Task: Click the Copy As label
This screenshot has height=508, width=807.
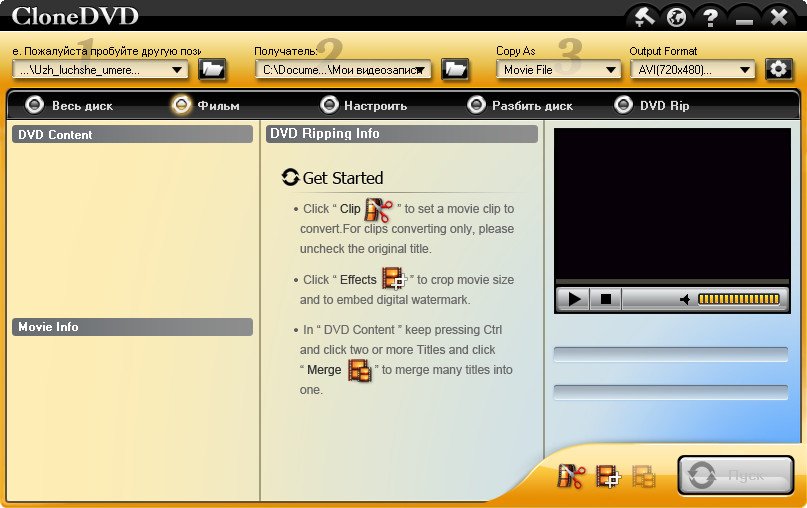Action: pos(516,51)
